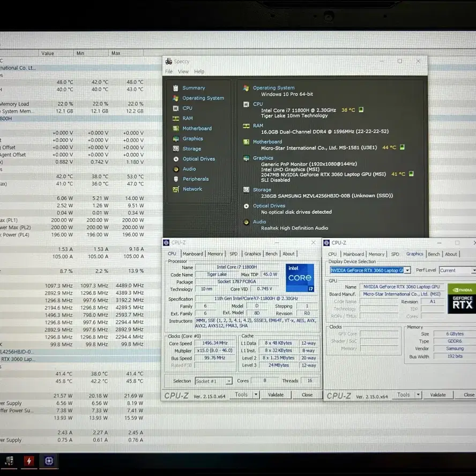
Task: Click the GPU Memory Size '6 GBytes' value
Action: (x=455, y=334)
